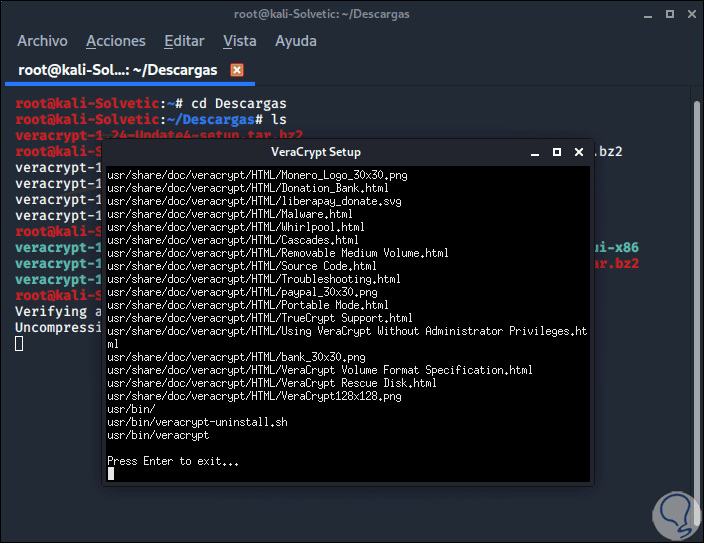Click the Source Code.html line

[x=242, y=266]
